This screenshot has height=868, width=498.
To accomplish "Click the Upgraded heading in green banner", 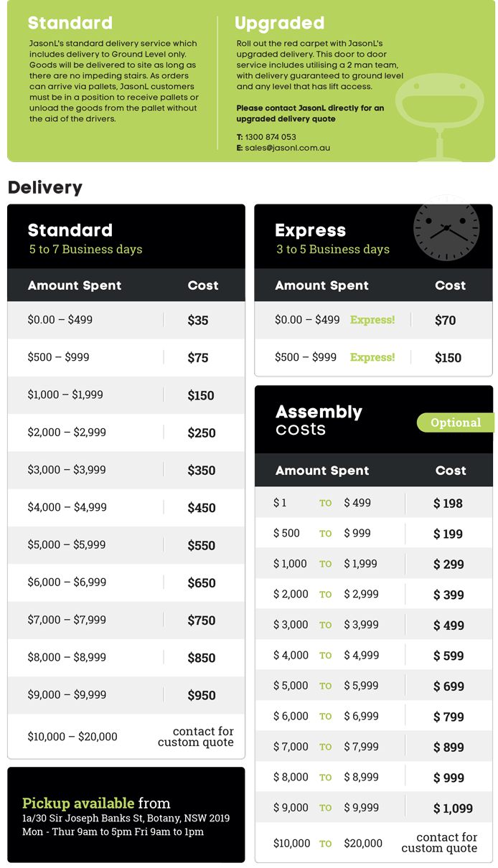I will [x=279, y=23].
